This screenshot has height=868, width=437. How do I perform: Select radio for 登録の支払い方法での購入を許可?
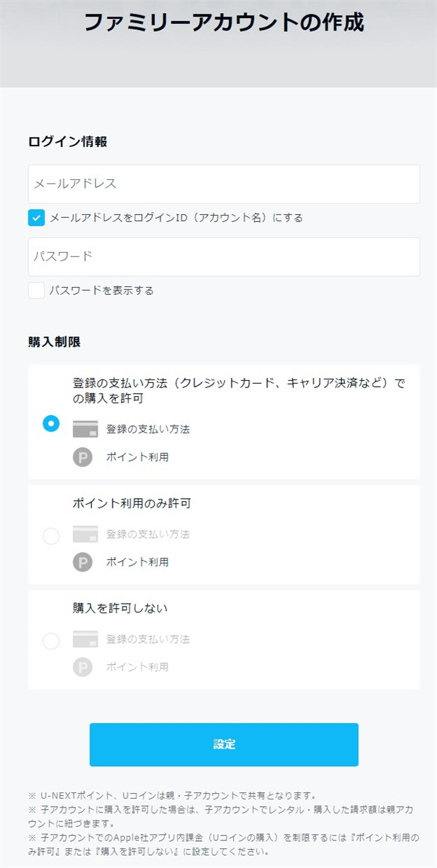51,423
